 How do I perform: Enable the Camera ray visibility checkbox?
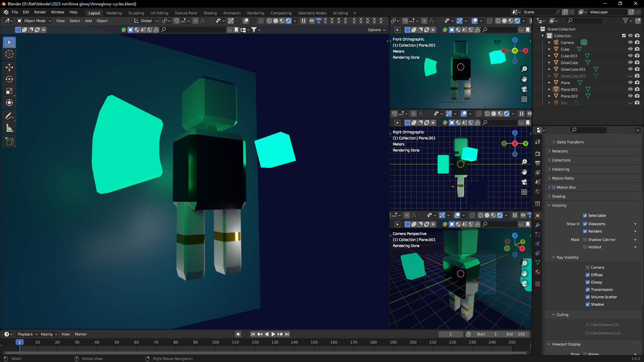588,267
